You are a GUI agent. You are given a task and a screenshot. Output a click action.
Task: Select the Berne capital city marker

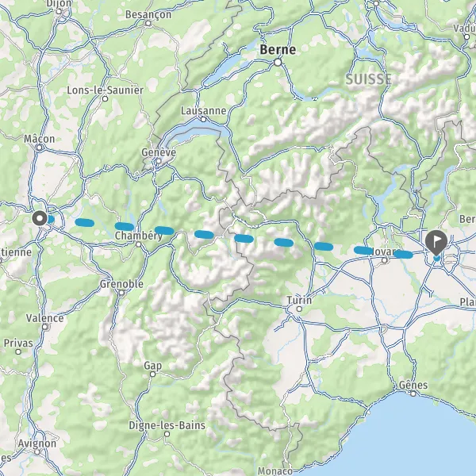[x=278, y=62]
